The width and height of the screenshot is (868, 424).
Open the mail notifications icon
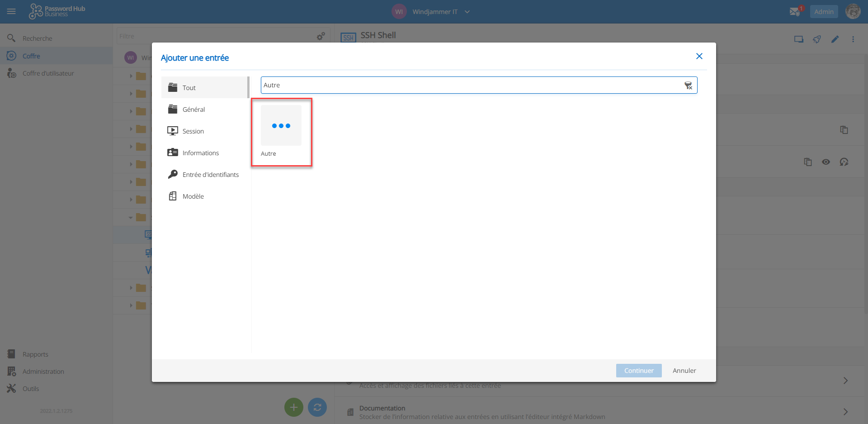coord(795,12)
